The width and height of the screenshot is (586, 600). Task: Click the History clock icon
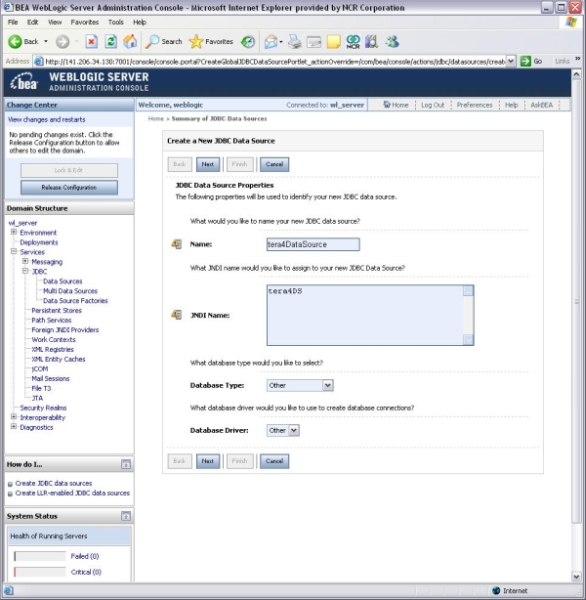point(248,41)
